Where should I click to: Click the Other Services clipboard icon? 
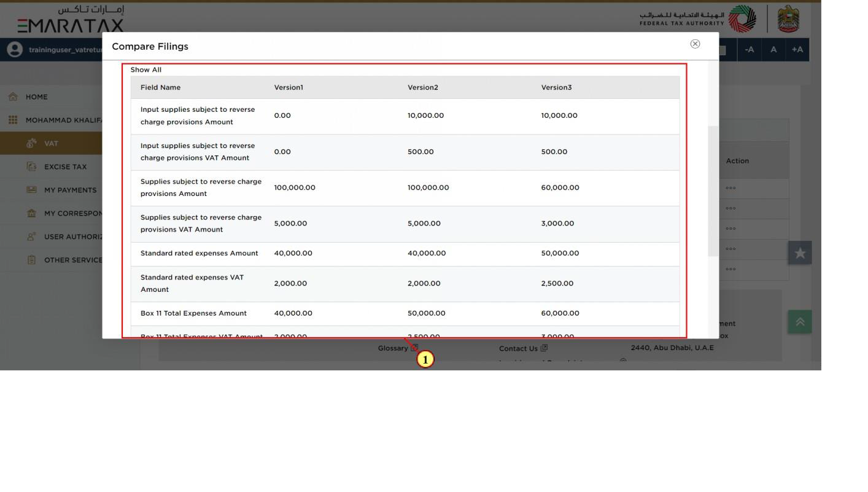tap(31, 260)
